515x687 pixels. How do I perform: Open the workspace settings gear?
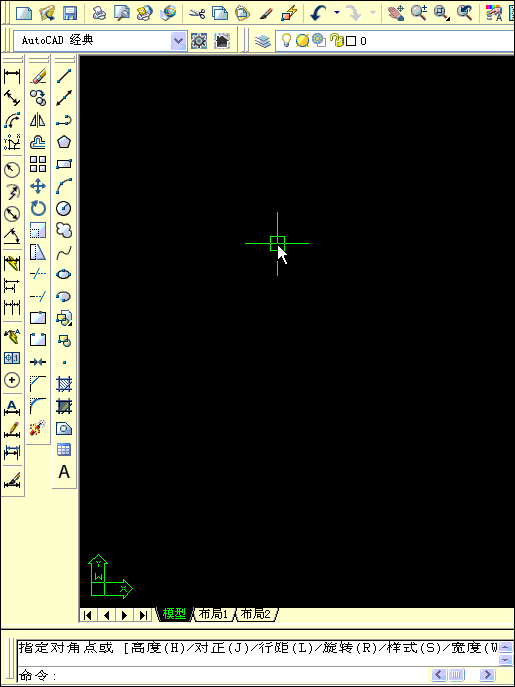tap(199, 41)
